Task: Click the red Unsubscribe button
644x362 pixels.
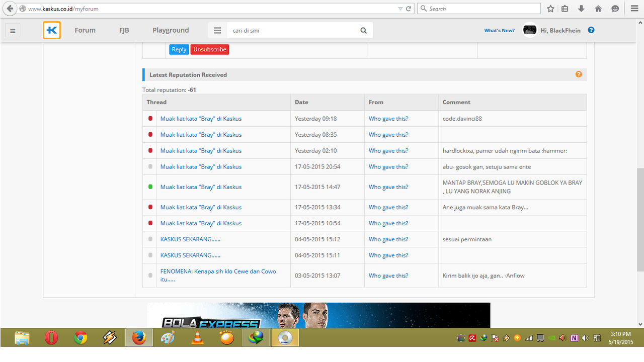Action: click(210, 49)
